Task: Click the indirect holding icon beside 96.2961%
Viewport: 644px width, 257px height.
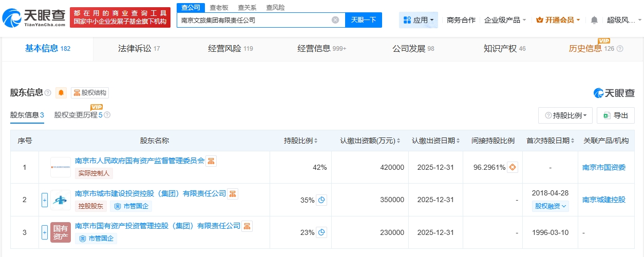Action: [x=513, y=167]
